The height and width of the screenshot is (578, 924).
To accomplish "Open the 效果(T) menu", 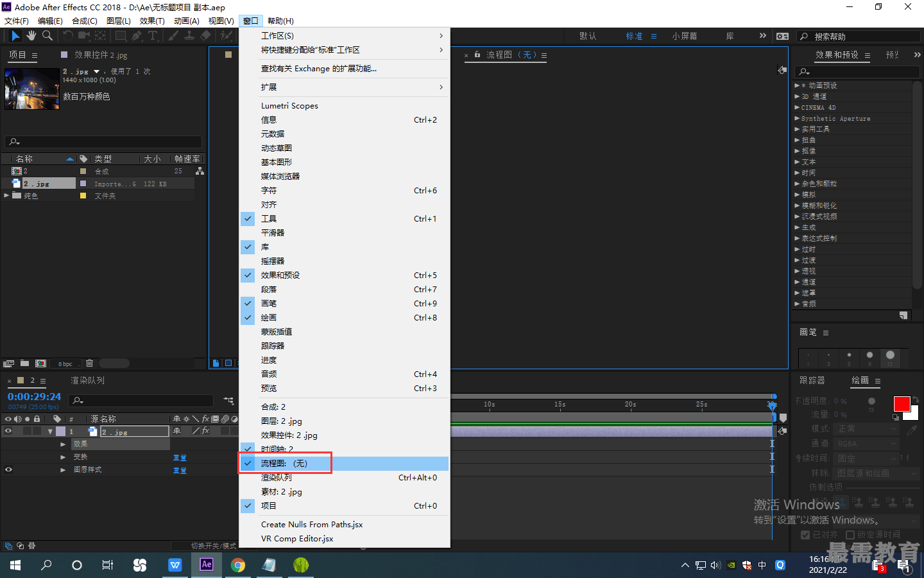I will pos(152,21).
